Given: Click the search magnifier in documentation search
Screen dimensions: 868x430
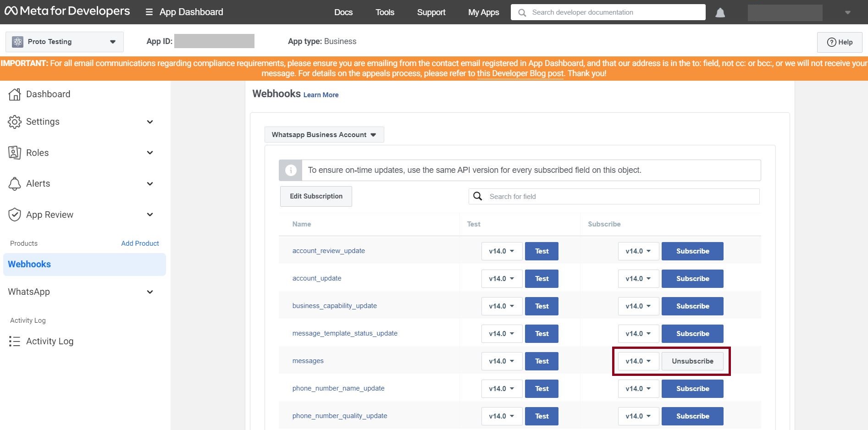Looking at the screenshot, I should [x=522, y=12].
